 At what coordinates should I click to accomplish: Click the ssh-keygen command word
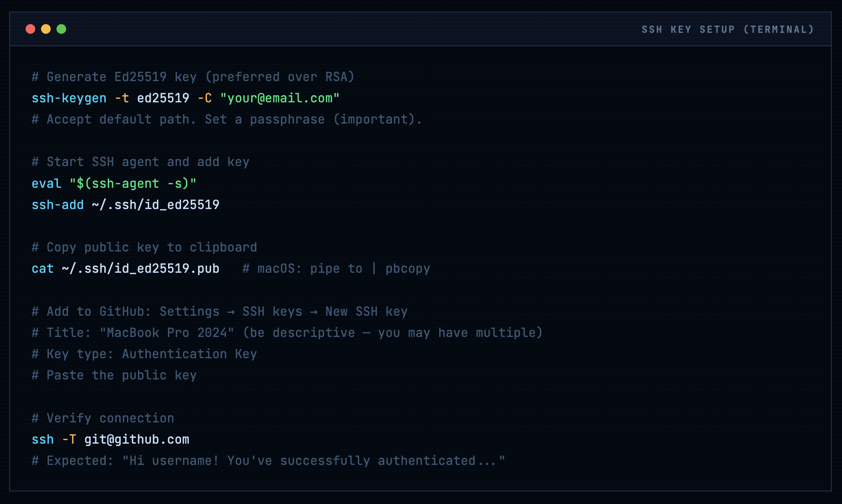point(69,98)
